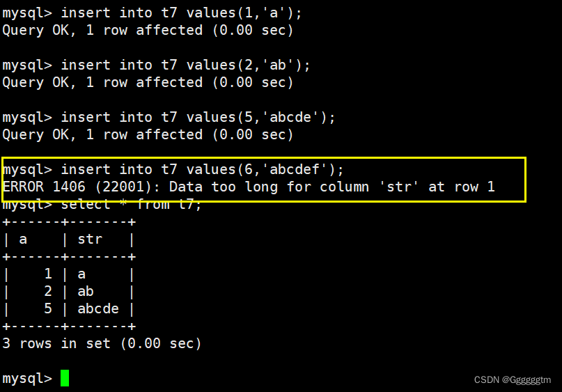Click the insert values(1,'a') command
Screen dimensions: 562x392
click(152, 13)
